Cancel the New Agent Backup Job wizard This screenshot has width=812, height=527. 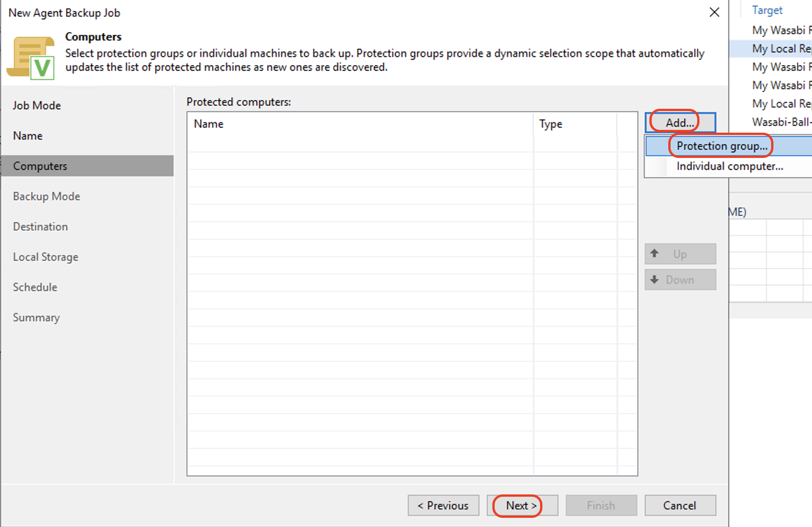click(680, 505)
